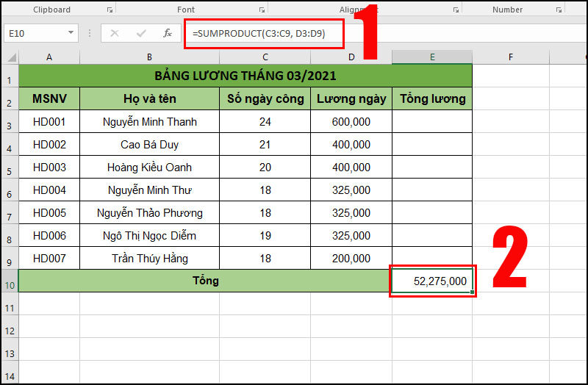Click the Cancel X icon in formula bar
Viewport: 588px width, 385px height.
pos(114,33)
